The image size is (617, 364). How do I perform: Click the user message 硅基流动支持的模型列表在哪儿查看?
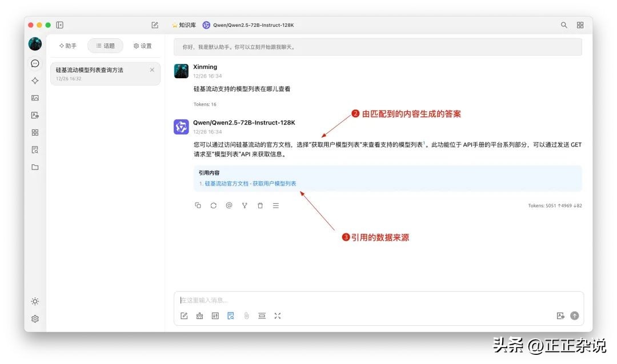(242, 89)
